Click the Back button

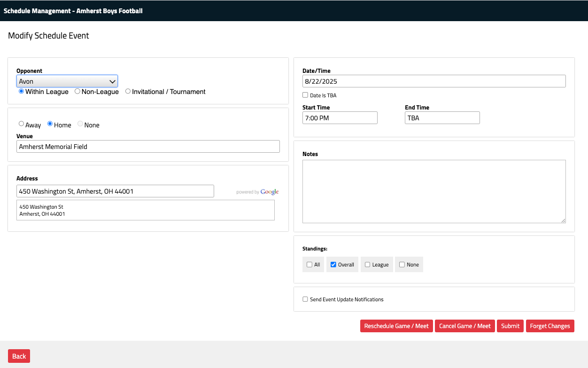tap(19, 356)
